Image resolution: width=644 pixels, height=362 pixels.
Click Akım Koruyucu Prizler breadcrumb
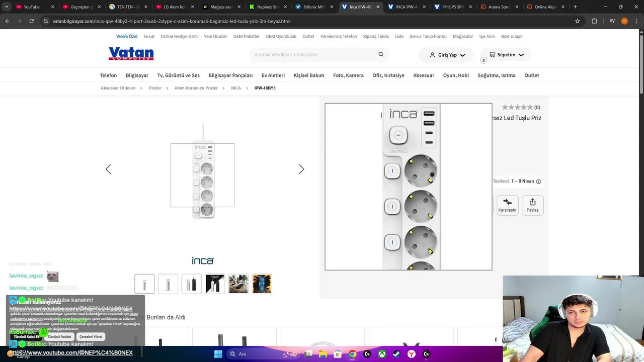point(196,88)
